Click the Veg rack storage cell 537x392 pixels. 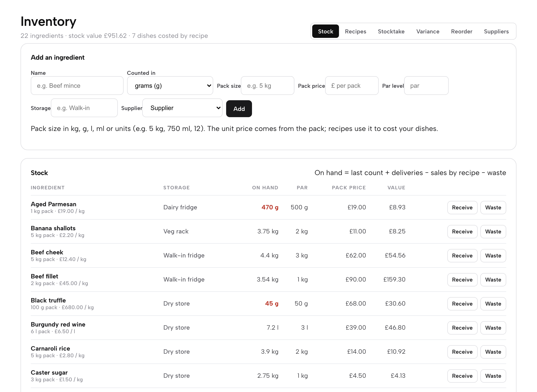tap(176, 231)
